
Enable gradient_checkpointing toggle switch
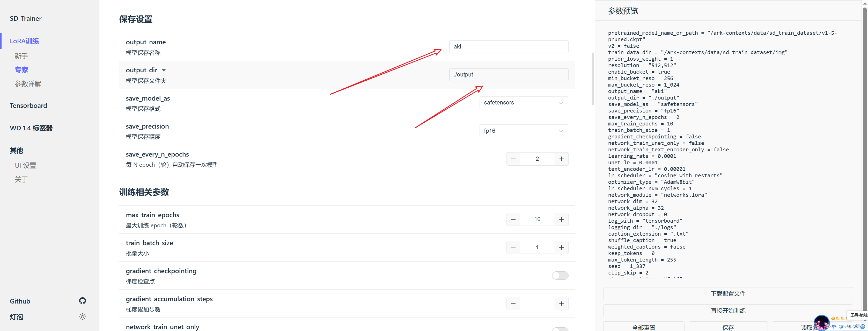pyautogui.click(x=560, y=275)
